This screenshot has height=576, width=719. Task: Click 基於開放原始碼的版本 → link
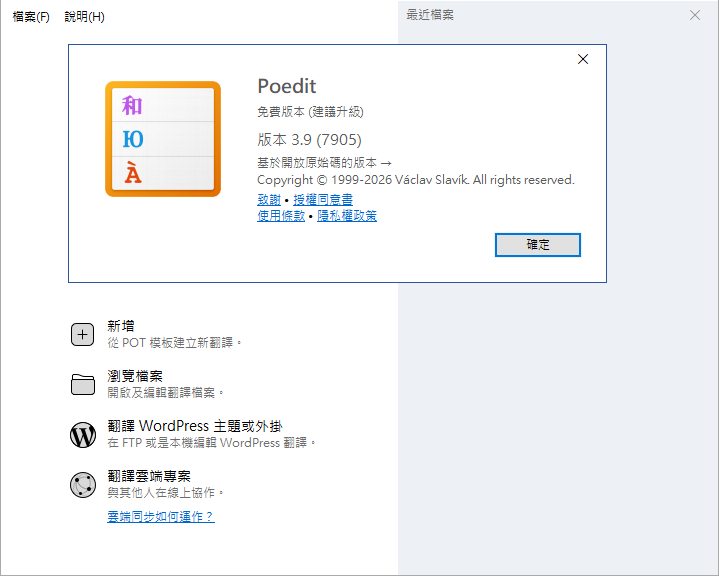click(324, 163)
